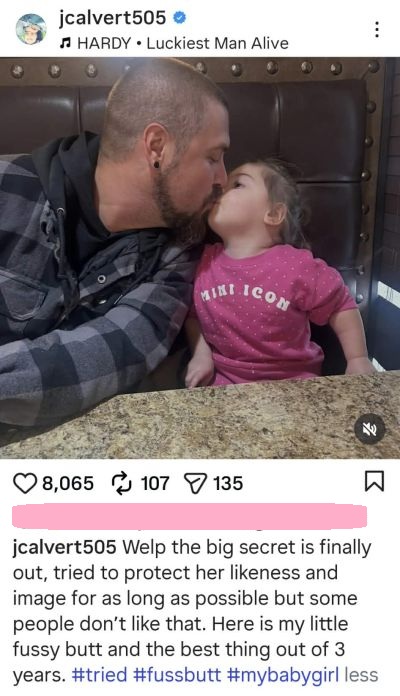Screen dimensions: 400x696
Task: Tap the repost arrows icon
Action: (122, 483)
